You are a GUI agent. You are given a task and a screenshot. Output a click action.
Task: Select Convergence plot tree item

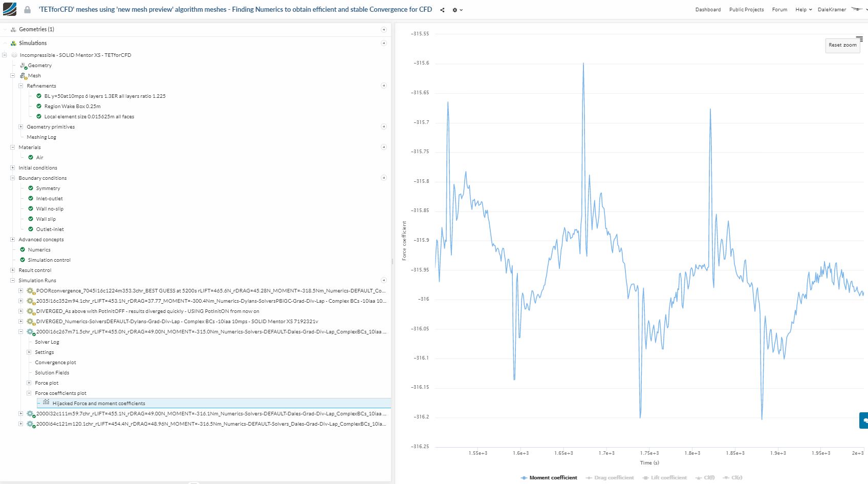pyautogui.click(x=55, y=363)
